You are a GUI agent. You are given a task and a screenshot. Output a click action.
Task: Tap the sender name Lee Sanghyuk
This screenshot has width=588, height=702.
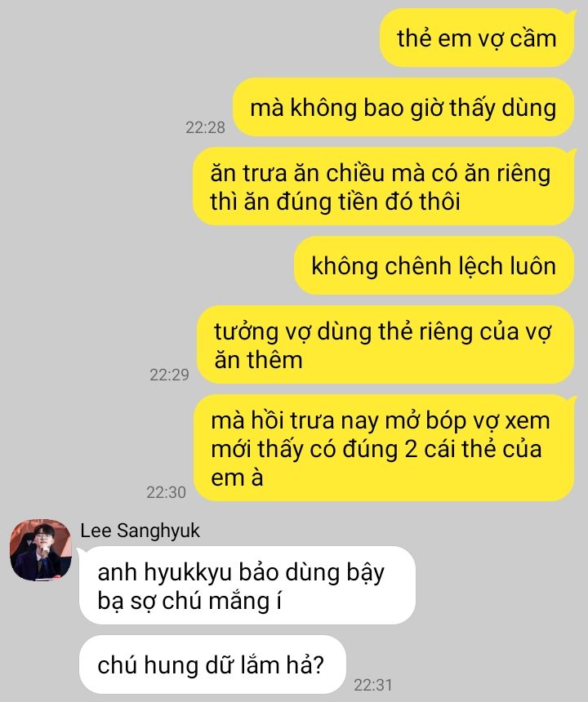pos(140,531)
